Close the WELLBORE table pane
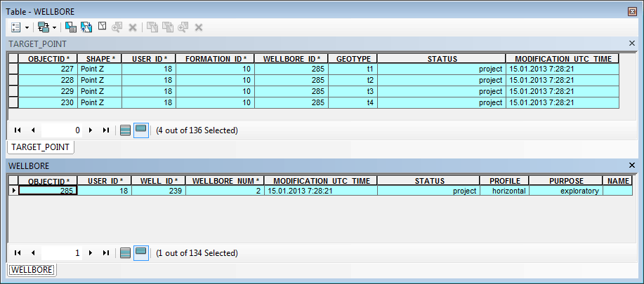This screenshot has width=644, height=284. coord(630,166)
